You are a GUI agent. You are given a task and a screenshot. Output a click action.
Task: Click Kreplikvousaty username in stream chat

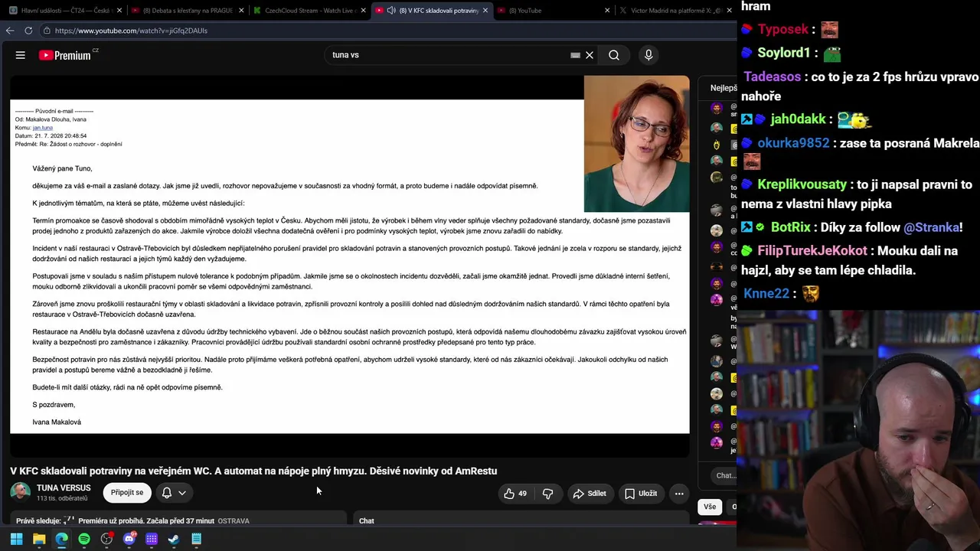pyautogui.click(x=802, y=184)
